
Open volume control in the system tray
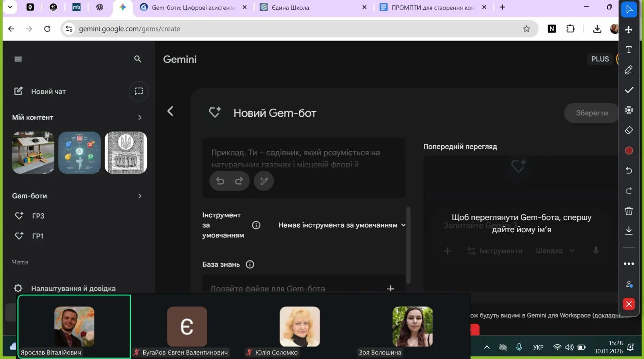(569, 347)
